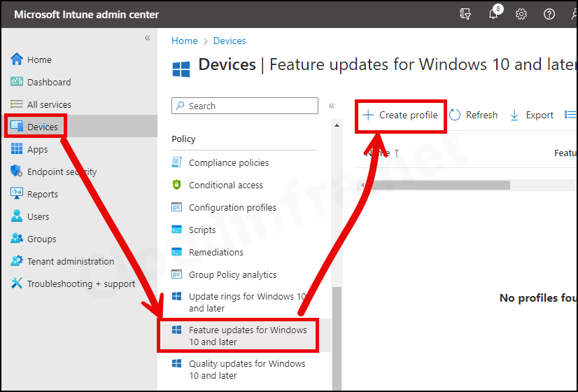This screenshot has height=392, width=578.
Task: Click the Users person icon
Action: [17, 216]
